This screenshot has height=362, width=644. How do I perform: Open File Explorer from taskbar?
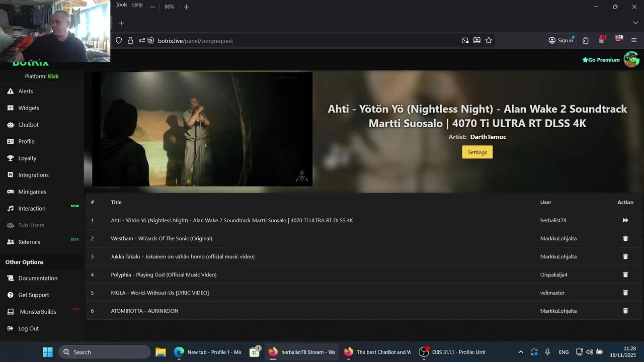click(x=160, y=352)
